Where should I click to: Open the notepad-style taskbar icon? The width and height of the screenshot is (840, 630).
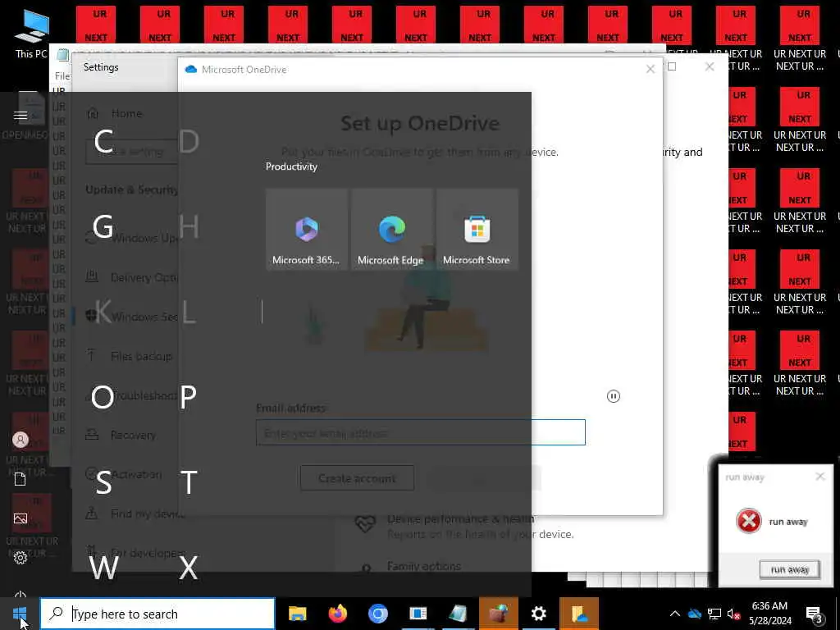coord(458,614)
